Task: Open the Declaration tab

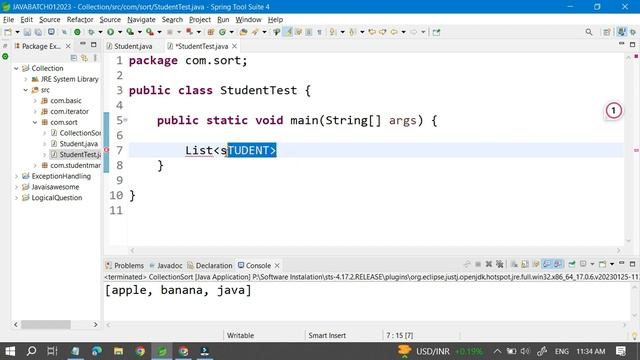Action: 210,265
